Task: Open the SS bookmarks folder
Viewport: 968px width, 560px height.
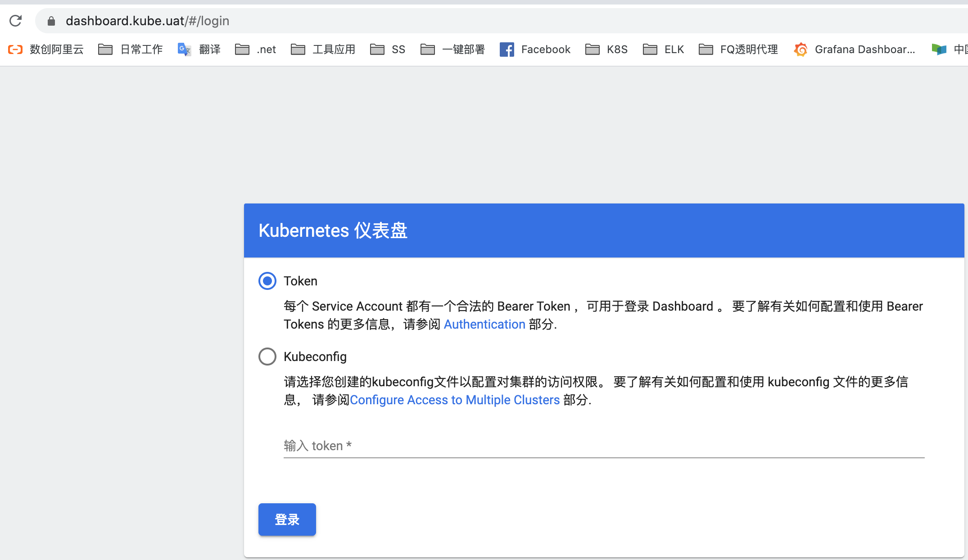Action: 388,50
